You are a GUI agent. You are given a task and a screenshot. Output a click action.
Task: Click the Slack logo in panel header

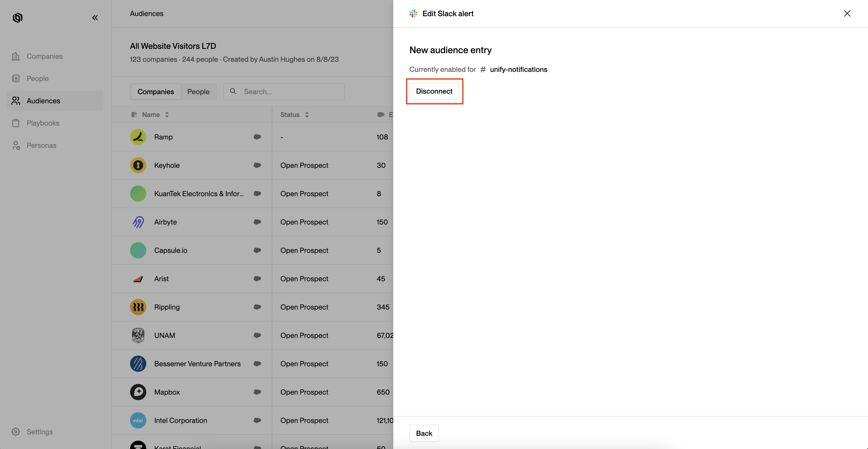(x=414, y=13)
